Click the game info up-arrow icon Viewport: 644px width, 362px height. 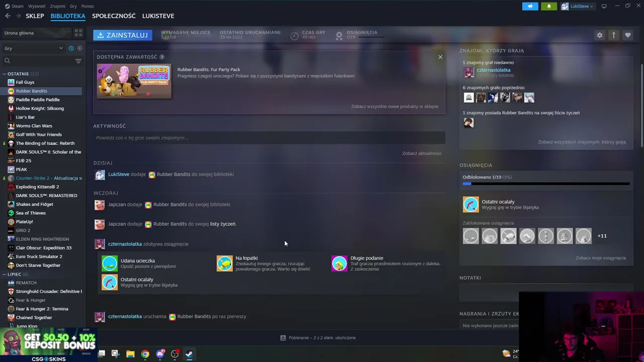613,35
